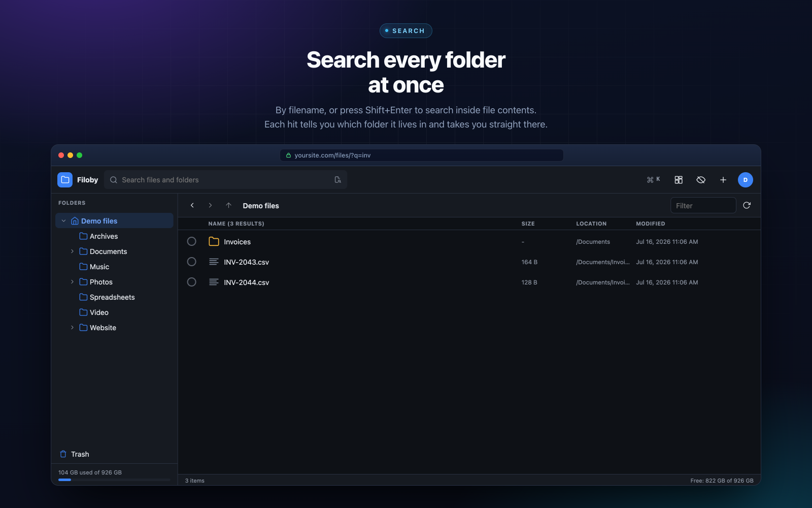Open file INV-2044.csv
The image size is (812, 508).
(246, 282)
